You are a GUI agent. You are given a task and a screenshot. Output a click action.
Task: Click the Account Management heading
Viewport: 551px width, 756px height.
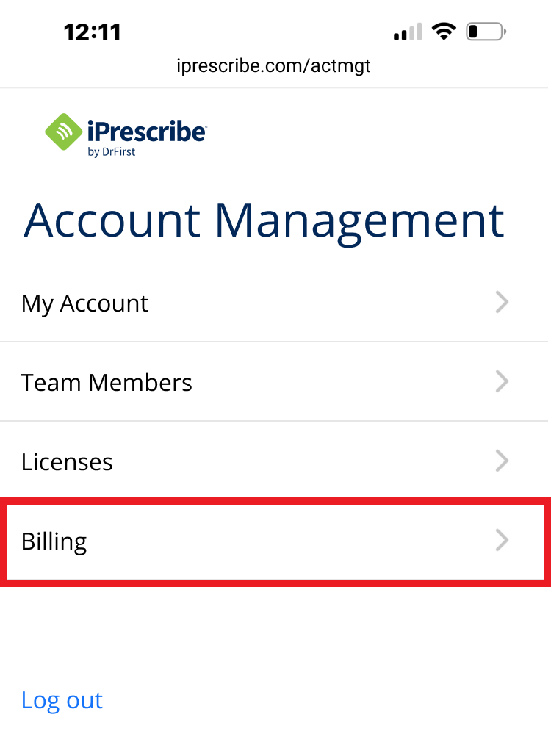pos(264,220)
